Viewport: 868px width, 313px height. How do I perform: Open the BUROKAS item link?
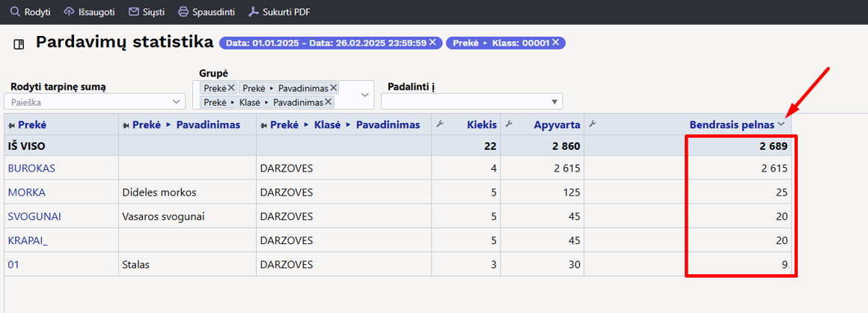click(31, 168)
